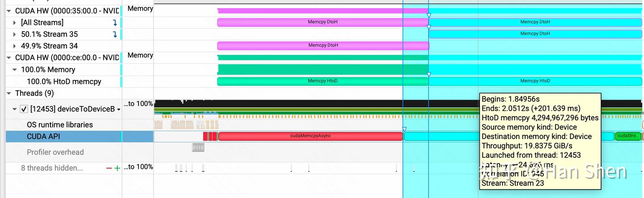Click the green plus icon to show hidden threads

click(x=117, y=168)
